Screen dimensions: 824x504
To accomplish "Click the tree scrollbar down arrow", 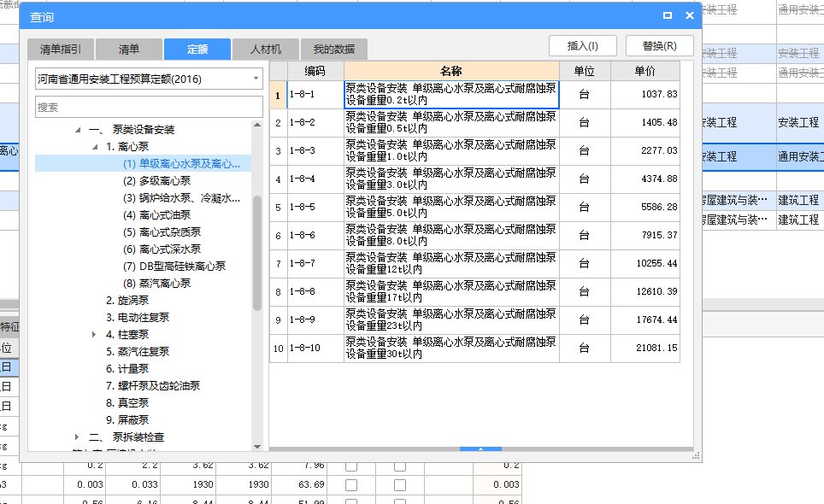I will coord(257,446).
